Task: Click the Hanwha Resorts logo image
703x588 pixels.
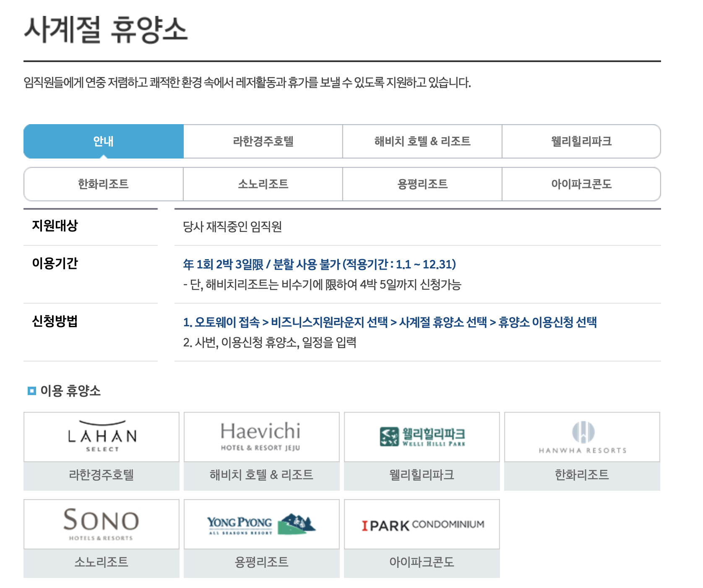Action: [x=582, y=437]
